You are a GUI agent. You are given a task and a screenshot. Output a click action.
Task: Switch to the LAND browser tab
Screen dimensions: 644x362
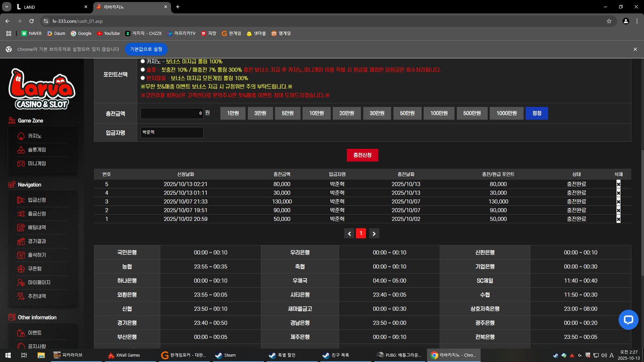point(48,7)
